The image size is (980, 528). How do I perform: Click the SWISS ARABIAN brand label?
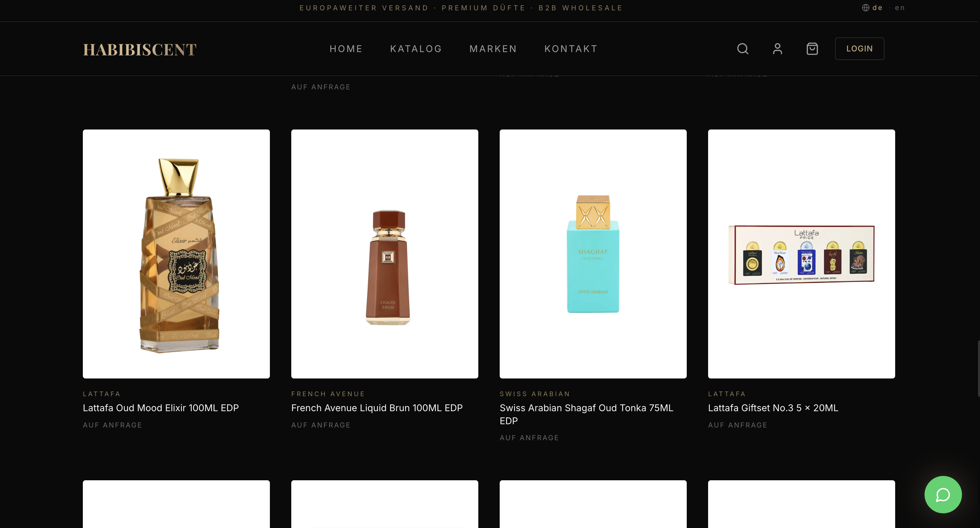pyautogui.click(x=534, y=394)
